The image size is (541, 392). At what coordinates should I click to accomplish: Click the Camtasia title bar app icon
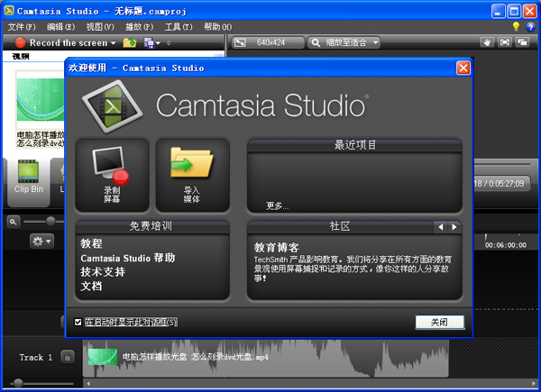(9, 11)
